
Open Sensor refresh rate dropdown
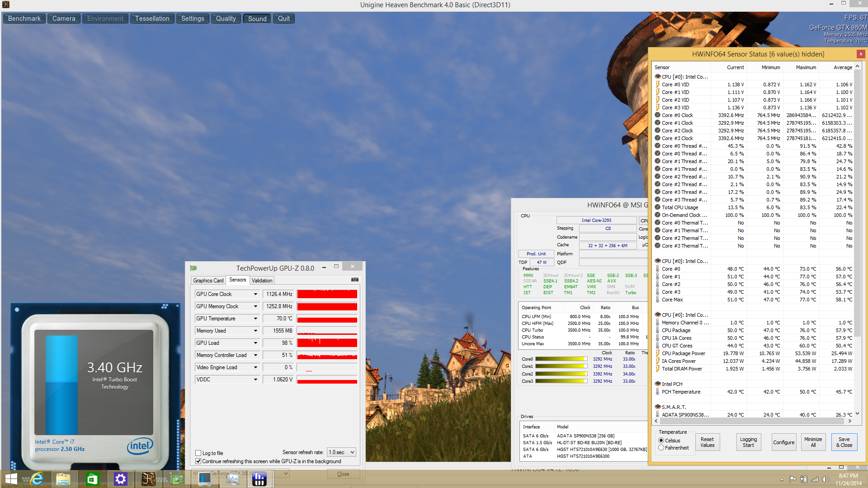tap(342, 452)
